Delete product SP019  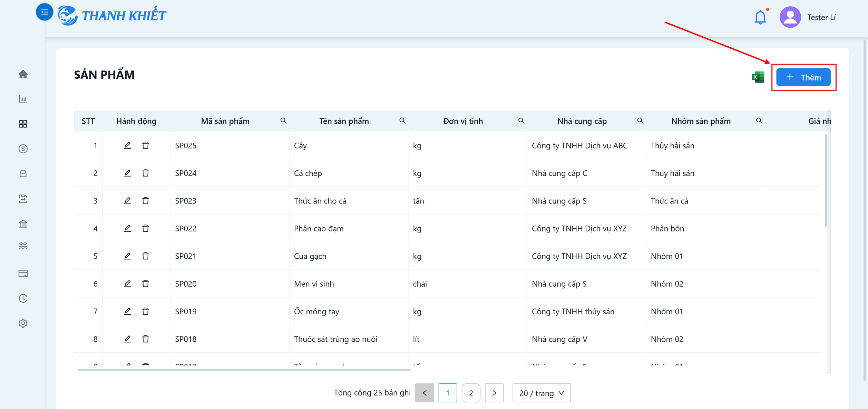click(146, 311)
